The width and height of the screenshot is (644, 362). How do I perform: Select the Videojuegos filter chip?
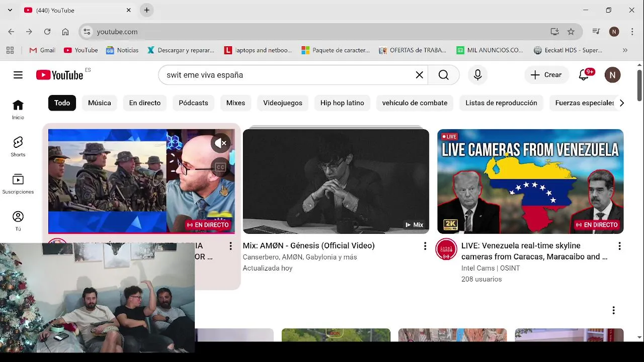(x=283, y=103)
